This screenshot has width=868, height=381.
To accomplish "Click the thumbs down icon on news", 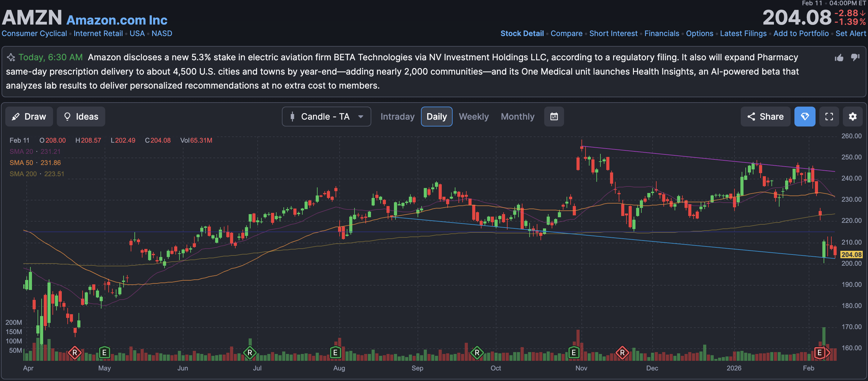I will (855, 57).
